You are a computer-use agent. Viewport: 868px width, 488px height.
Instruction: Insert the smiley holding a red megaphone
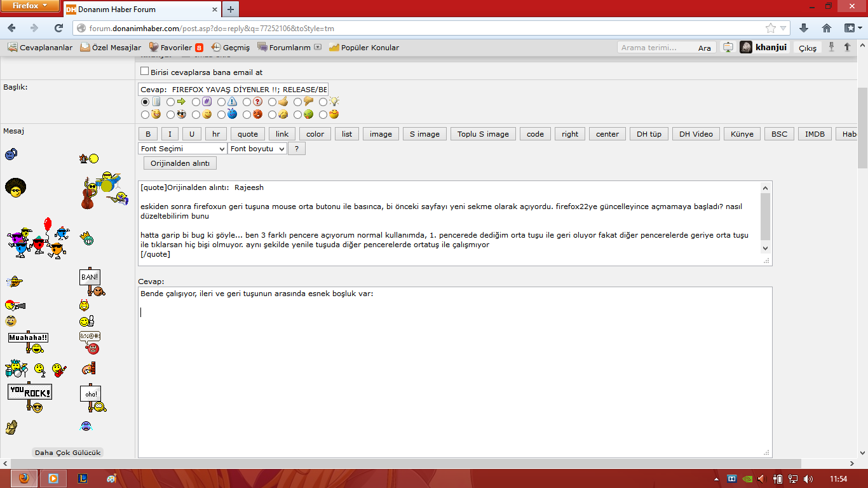coord(15,305)
